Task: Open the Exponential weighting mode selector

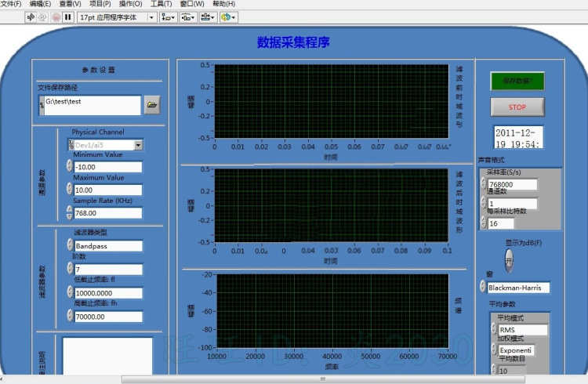Action: pyautogui.click(x=517, y=350)
